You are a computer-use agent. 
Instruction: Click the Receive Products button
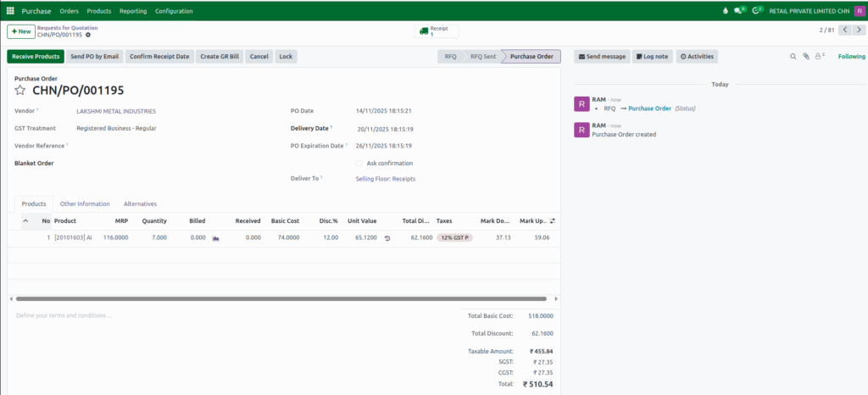click(x=36, y=57)
